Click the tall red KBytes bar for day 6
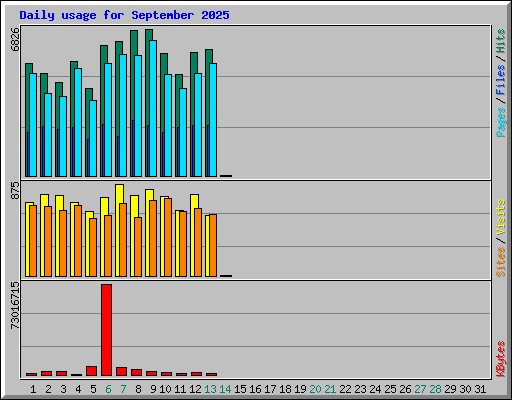512x400 pixels. [x=107, y=330]
